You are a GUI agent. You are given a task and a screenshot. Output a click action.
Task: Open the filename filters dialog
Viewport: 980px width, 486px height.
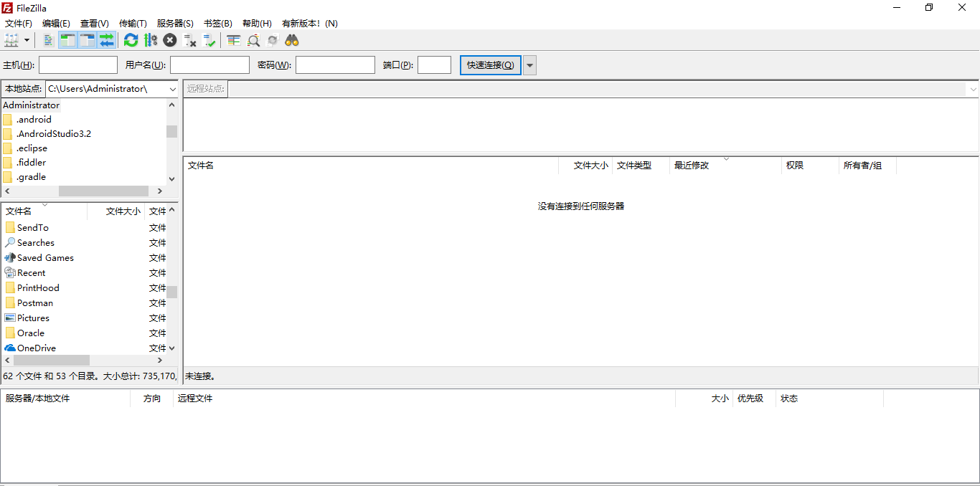tap(233, 40)
